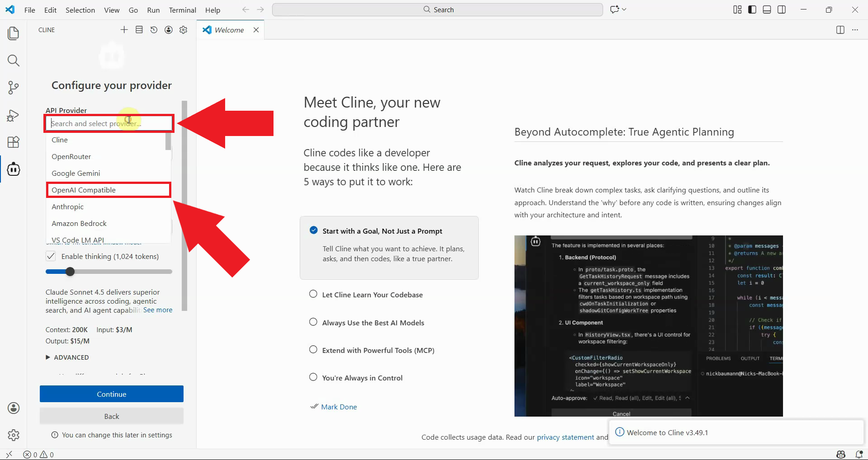This screenshot has width=868, height=460.
Task: Focus the API provider search field
Action: pos(108,123)
